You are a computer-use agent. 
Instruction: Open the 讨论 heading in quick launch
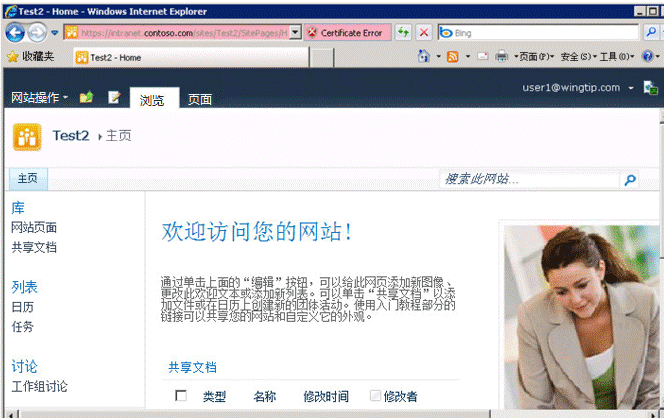coord(24,366)
